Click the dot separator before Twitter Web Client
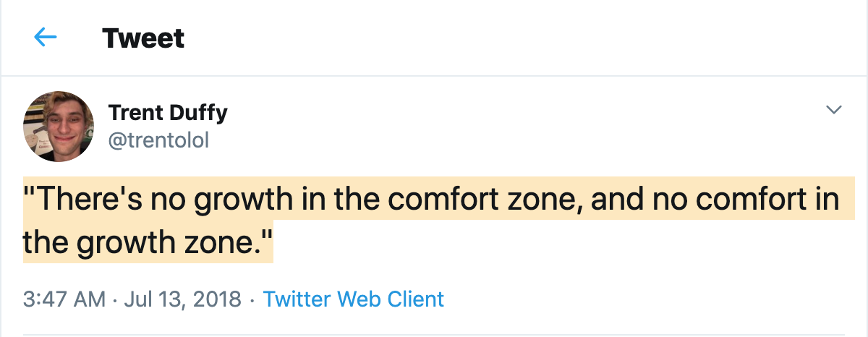Image resolution: width=868 pixels, height=337 pixels. 252,299
